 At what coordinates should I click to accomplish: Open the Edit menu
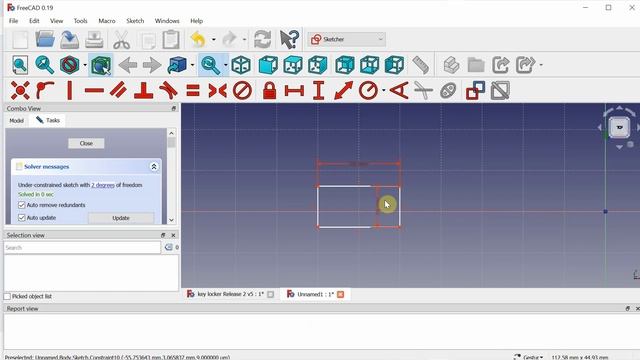[34, 21]
